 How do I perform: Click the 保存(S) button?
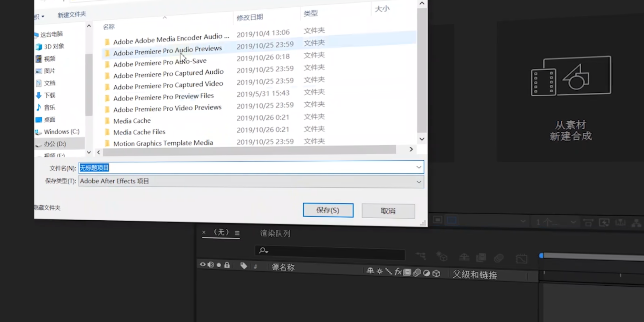(328, 210)
